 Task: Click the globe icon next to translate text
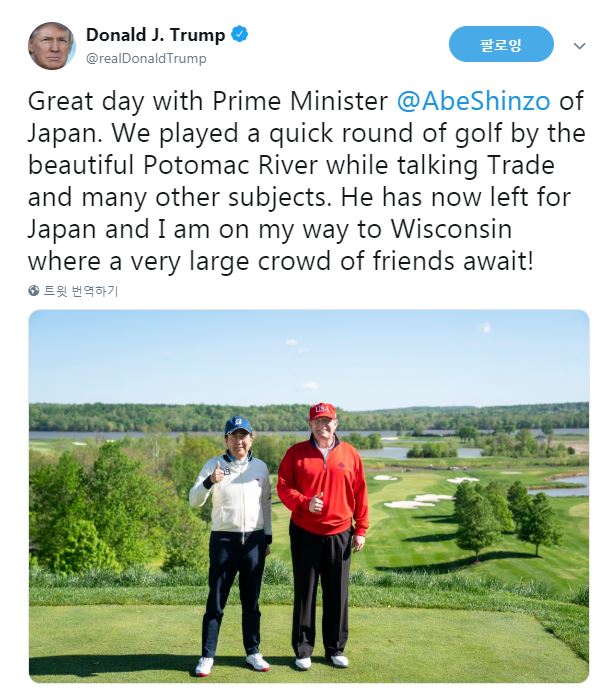(34, 291)
